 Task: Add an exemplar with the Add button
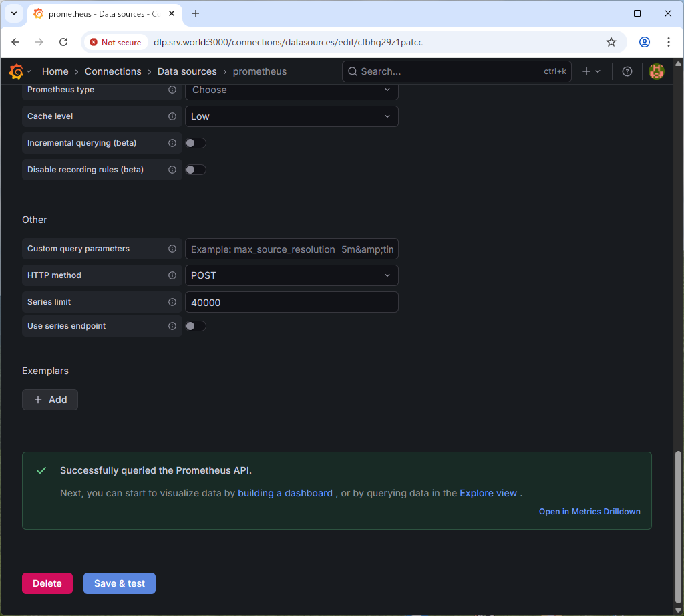pos(50,400)
